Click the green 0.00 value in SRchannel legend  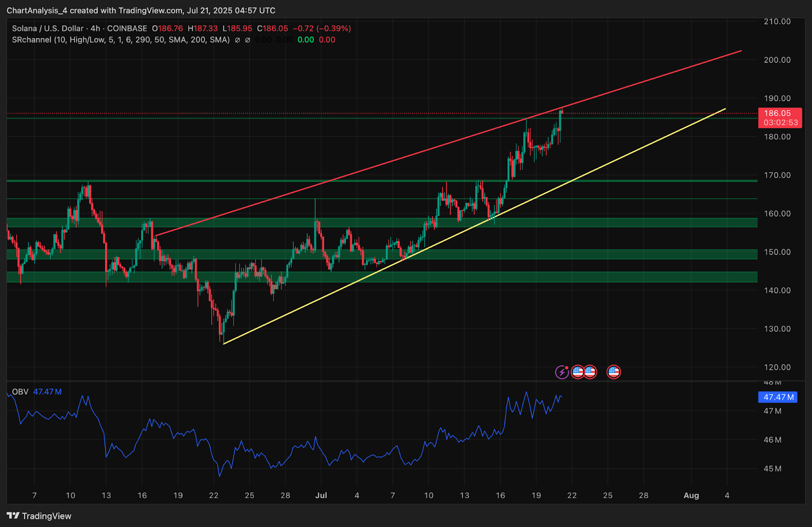pyautogui.click(x=306, y=40)
